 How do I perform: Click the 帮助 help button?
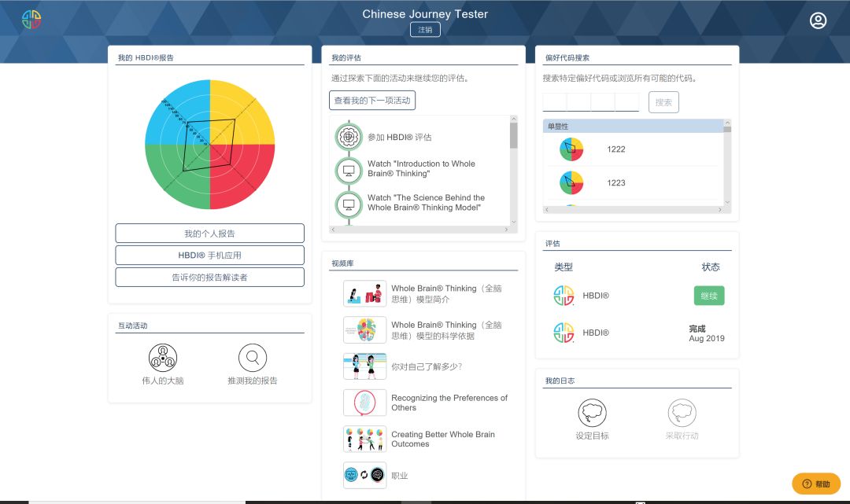[x=816, y=484]
